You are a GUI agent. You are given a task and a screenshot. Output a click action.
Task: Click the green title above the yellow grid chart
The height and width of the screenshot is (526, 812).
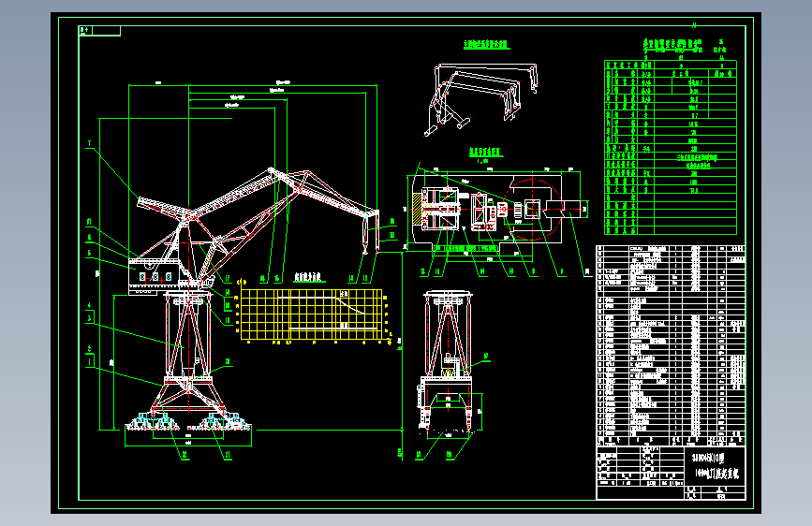pyautogui.click(x=308, y=277)
